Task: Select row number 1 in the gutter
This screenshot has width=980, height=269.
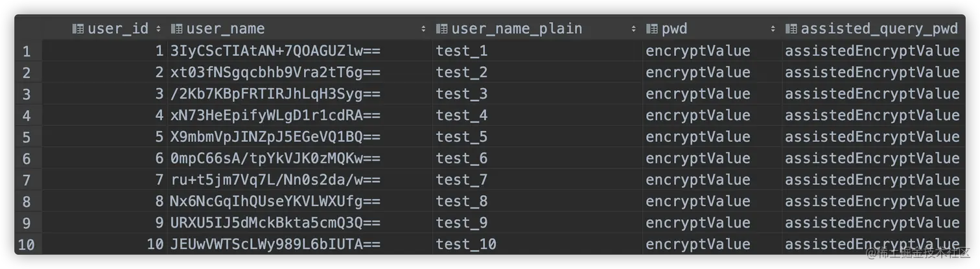Action: click(x=27, y=51)
